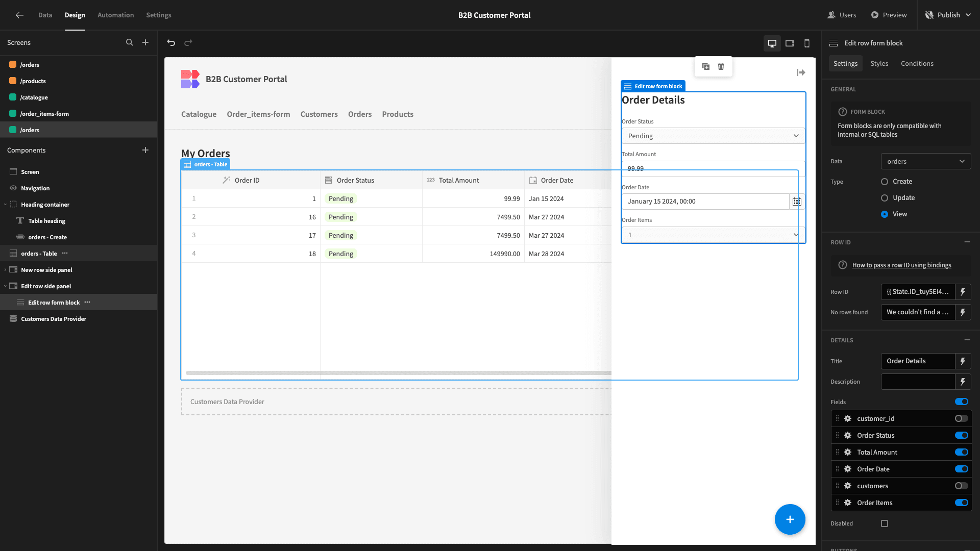Check the Disabled checkbox
This screenshot has width=980, height=551.
(x=885, y=523)
